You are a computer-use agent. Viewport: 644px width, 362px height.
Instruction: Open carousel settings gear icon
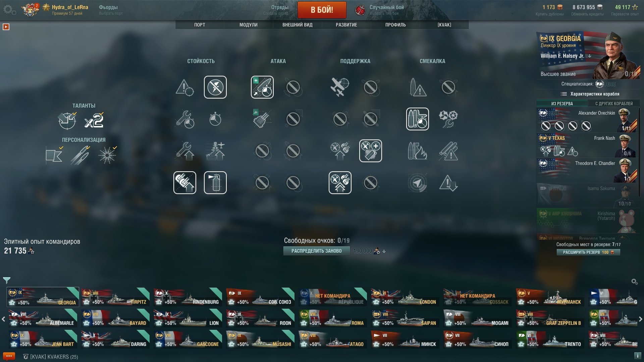pyautogui.click(x=634, y=282)
